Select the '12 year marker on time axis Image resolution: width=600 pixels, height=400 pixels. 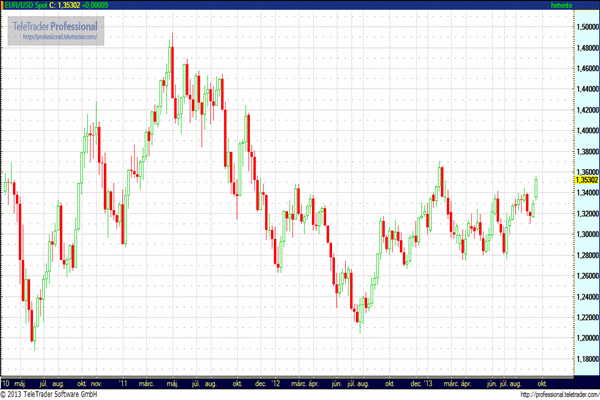coord(273,382)
